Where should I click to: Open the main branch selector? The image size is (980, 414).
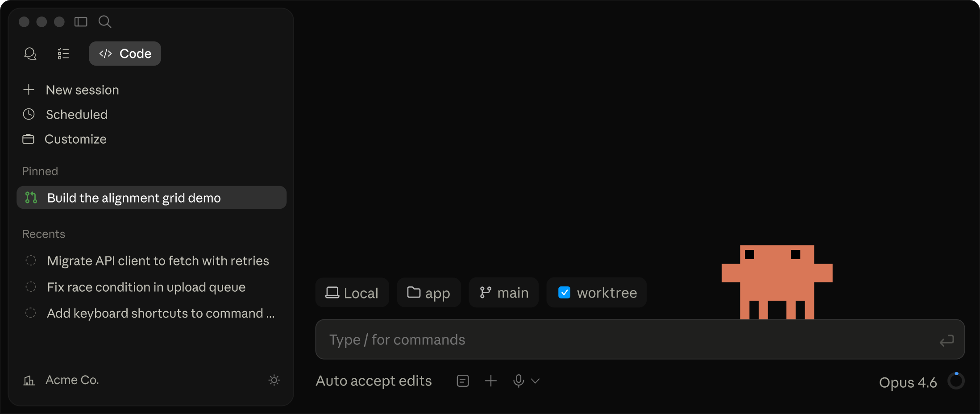point(503,293)
